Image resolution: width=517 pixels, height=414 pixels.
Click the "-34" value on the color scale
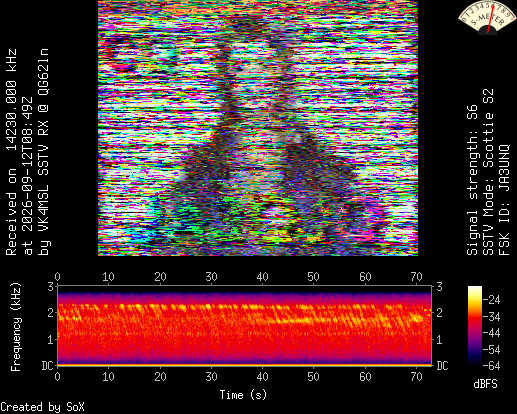[492, 316]
